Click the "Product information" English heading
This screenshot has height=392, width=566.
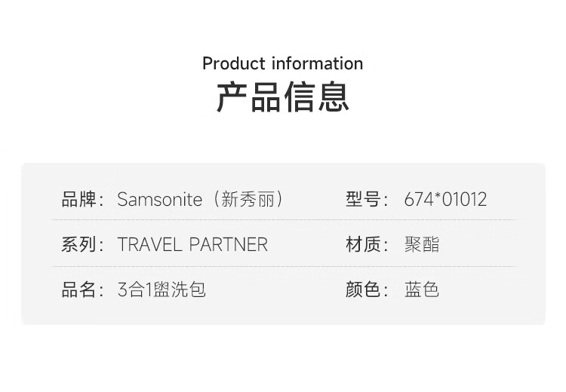click(x=282, y=63)
